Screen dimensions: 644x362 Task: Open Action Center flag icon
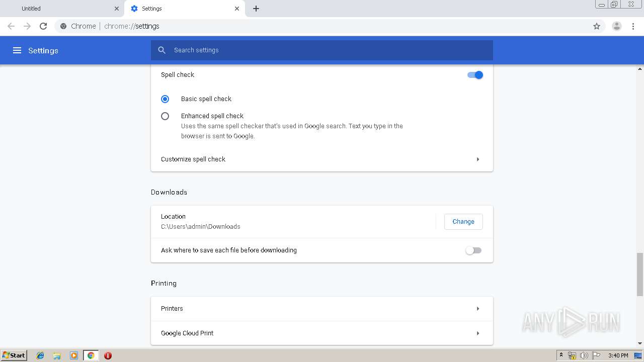click(x=596, y=355)
